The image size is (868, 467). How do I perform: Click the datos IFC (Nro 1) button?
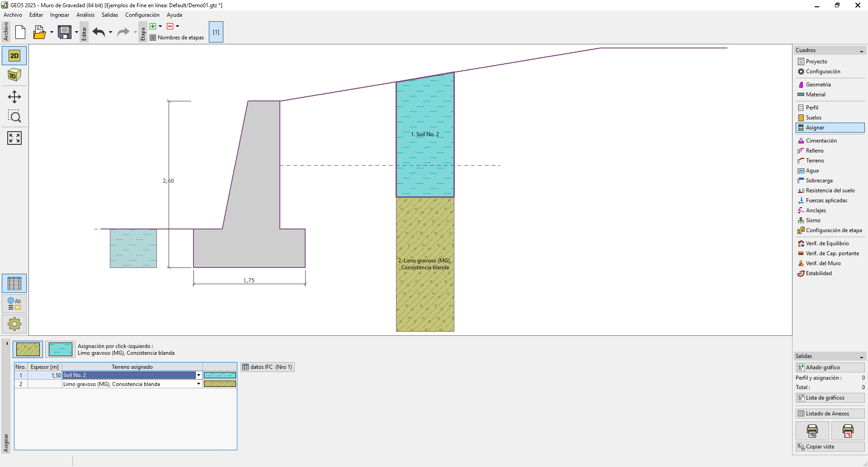coord(268,367)
